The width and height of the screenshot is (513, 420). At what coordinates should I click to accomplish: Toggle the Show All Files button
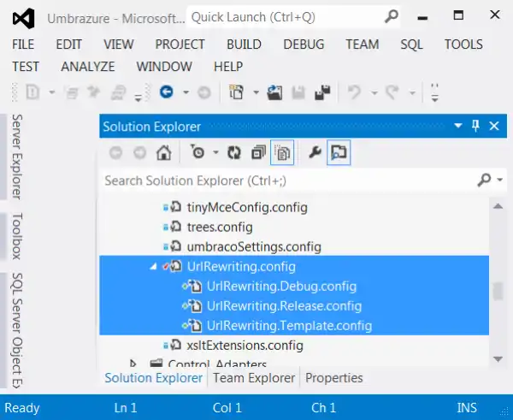282,152
